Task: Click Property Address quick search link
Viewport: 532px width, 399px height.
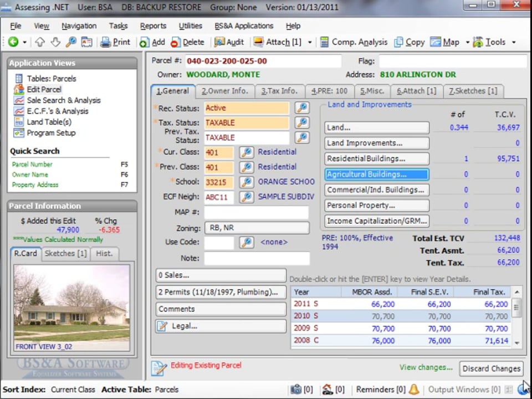Action: click(x=35, y=185)
